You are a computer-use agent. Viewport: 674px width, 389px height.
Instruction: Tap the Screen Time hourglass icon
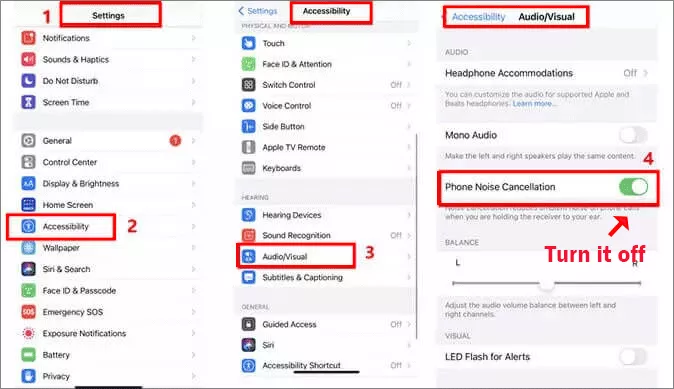(x=28, y=102)
